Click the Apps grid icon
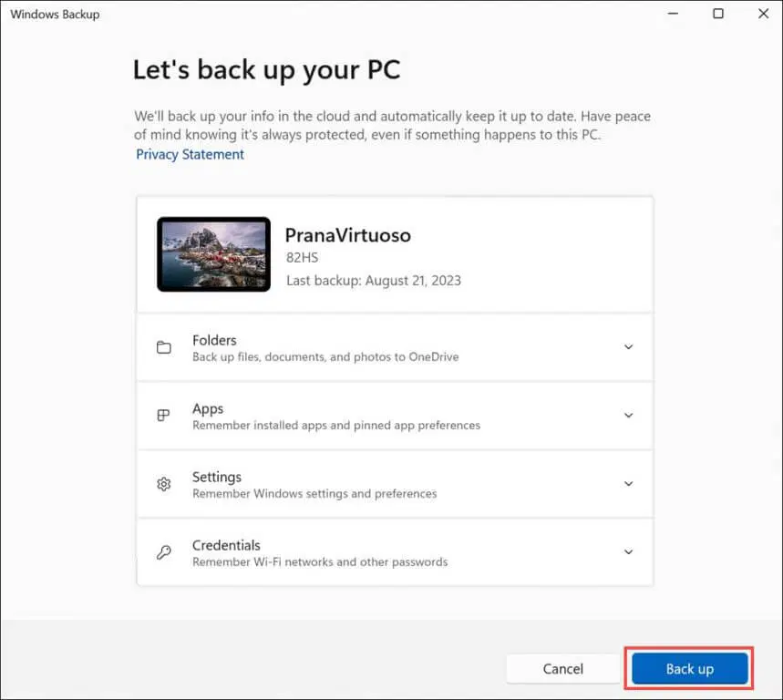783x700 pixels. click(164, 416)
